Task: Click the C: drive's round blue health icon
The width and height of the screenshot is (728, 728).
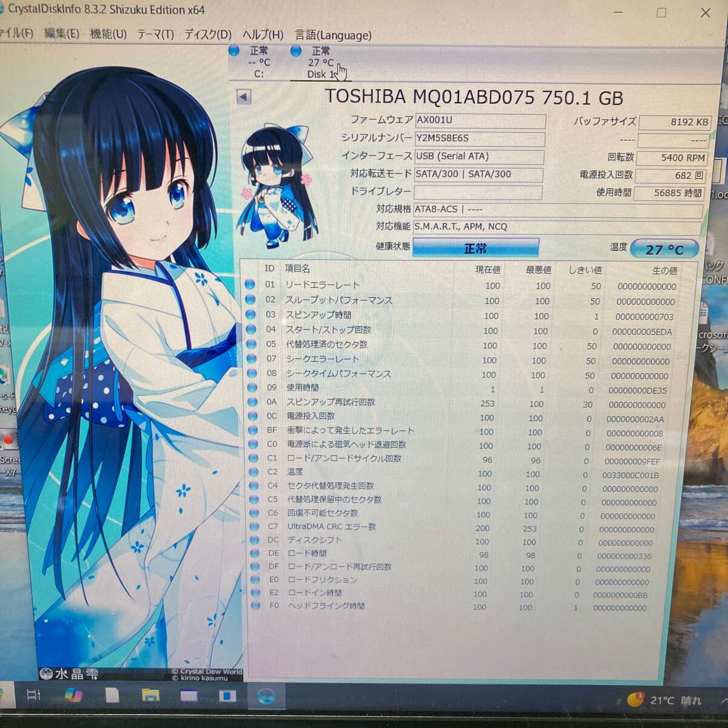Action: pyautogui.click(x=234, y=51)
